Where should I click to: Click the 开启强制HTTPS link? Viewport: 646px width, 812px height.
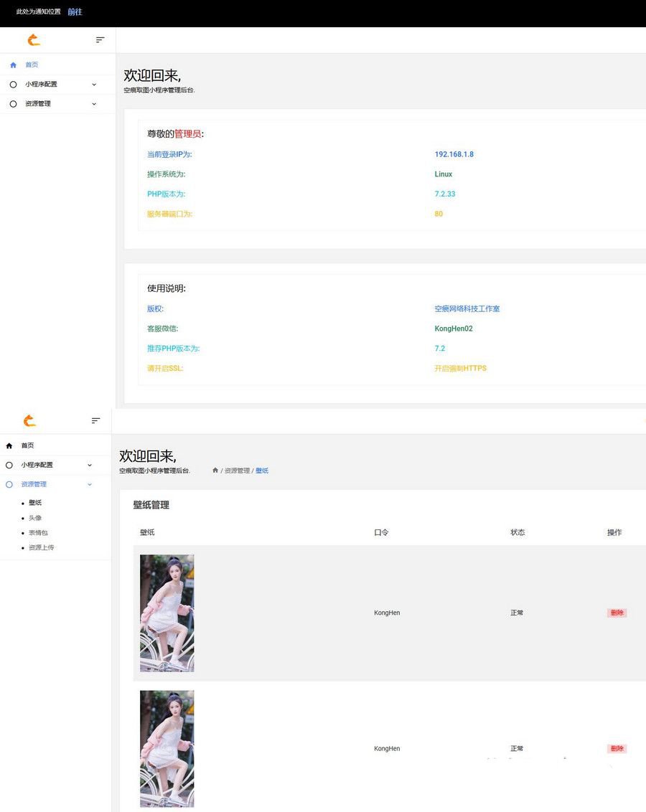460,368
